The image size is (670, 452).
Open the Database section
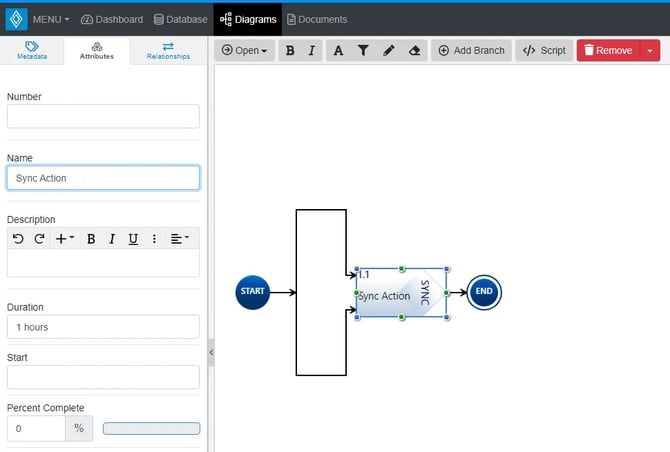pos(181,20)
